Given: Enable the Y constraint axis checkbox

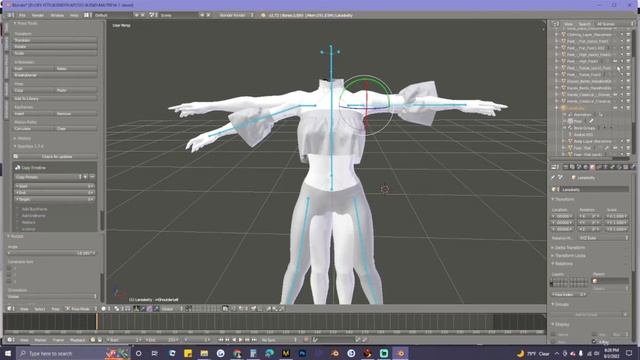Looking at the screenshot, I should [9, 275].
